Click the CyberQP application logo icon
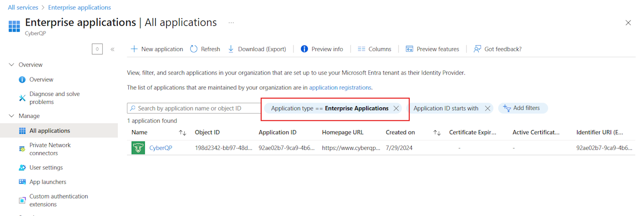This screenshot has height=216, width=644. pyautogui.click(x=138, y=148)
